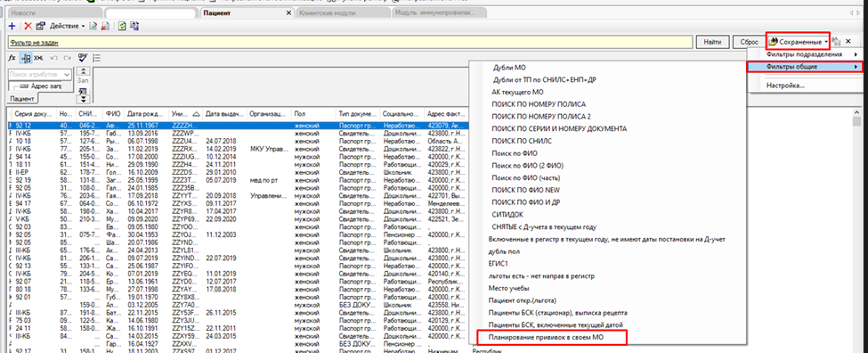Open Фильтры подразделения submenu
This screenshot has height=353, width=868.
[x=805, y=54]
